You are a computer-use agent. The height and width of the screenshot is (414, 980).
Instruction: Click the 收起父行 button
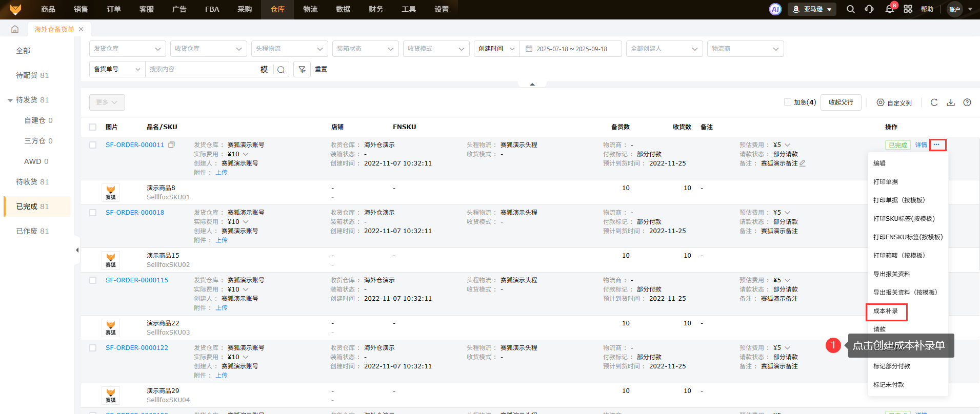841,102
